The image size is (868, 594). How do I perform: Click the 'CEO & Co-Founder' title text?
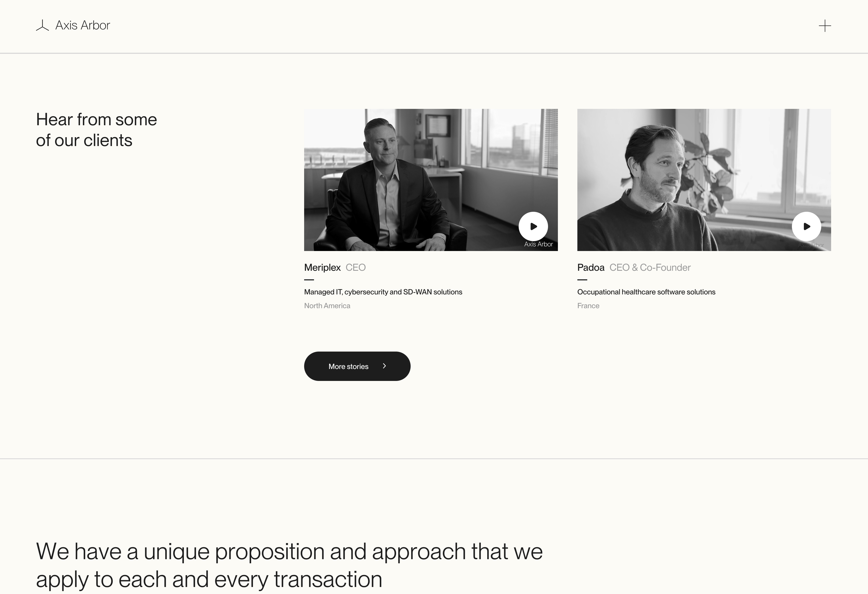(650, 267)
